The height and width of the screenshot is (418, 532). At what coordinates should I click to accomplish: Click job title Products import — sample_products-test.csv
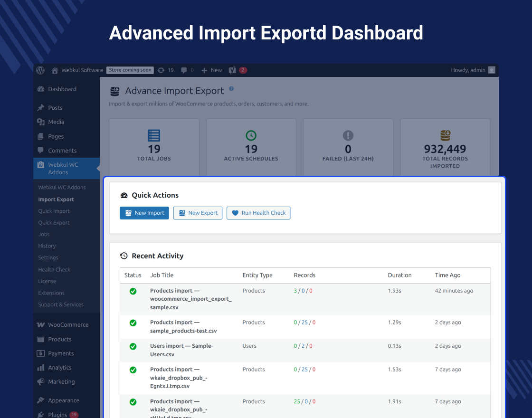coord(183,327)
